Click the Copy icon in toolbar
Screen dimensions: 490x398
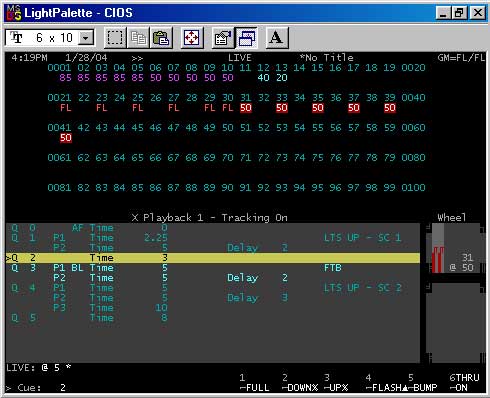(x=138, y=38)
